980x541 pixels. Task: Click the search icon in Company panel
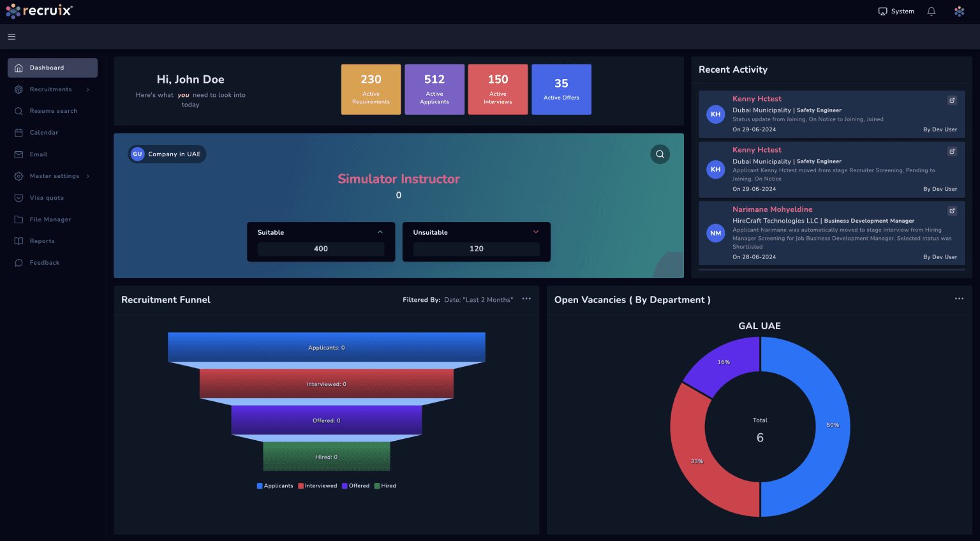coord(660,154)
